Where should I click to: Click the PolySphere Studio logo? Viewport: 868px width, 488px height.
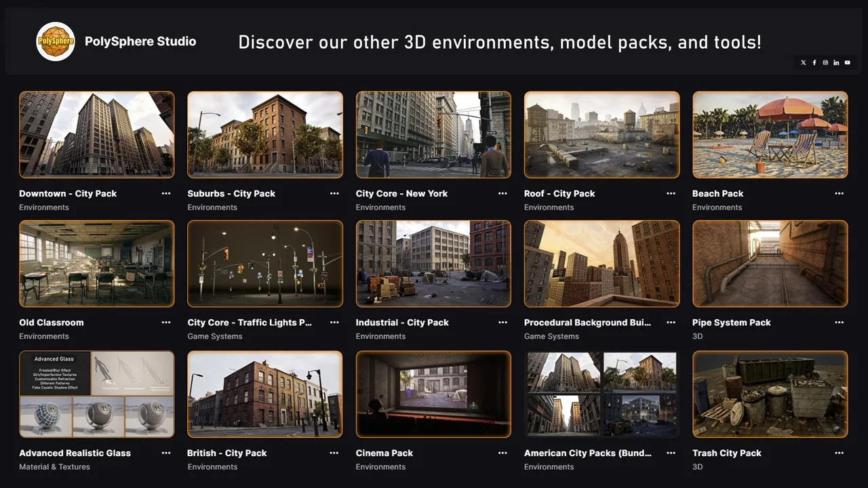tap(56, 41)
